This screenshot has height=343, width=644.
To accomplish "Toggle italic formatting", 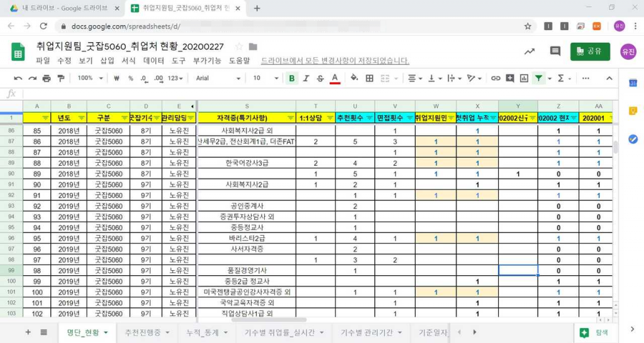I will (306, 79).
